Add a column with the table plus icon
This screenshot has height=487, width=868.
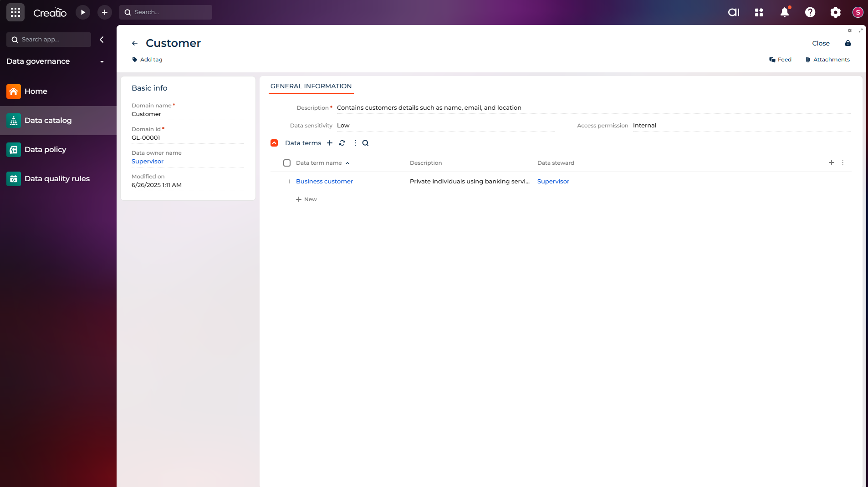tap(832, 162)
